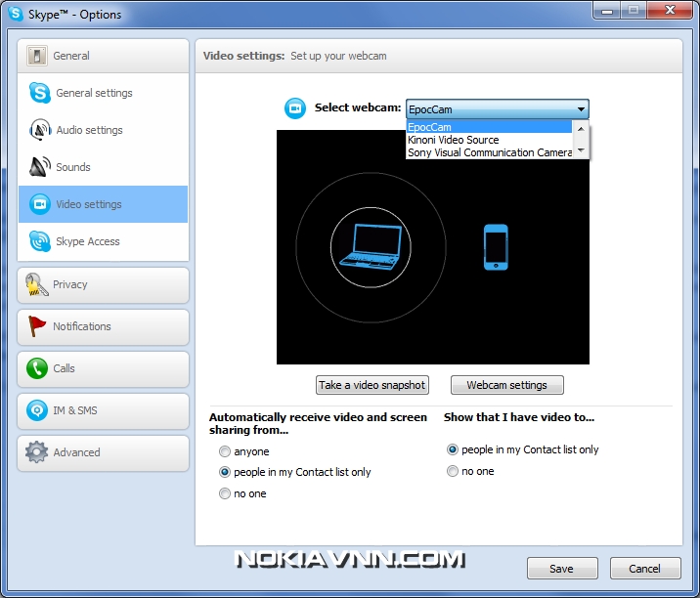Click the phone icon in the video preview
The height and width of the screenshot is (598, 700).
click(x=496, y=247)
